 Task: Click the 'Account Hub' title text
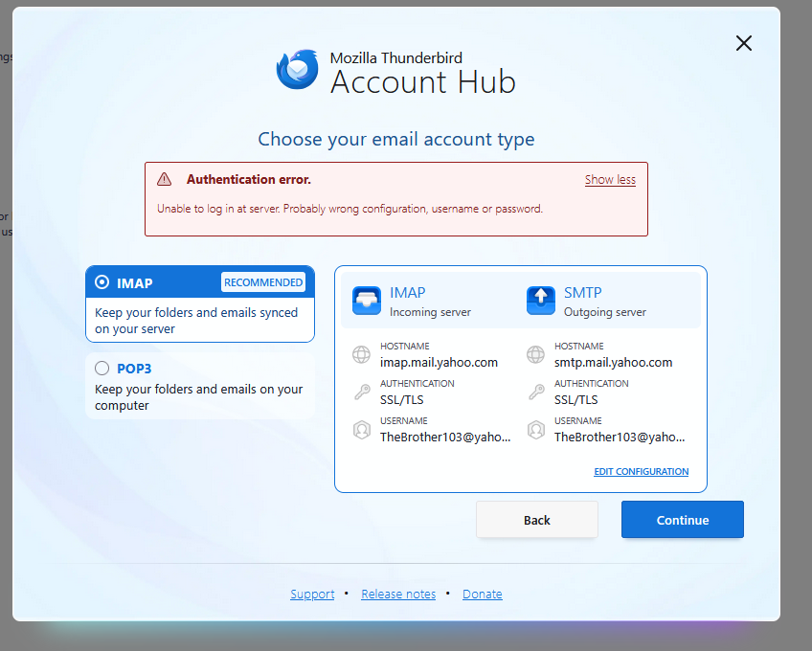tap(423, 81)
